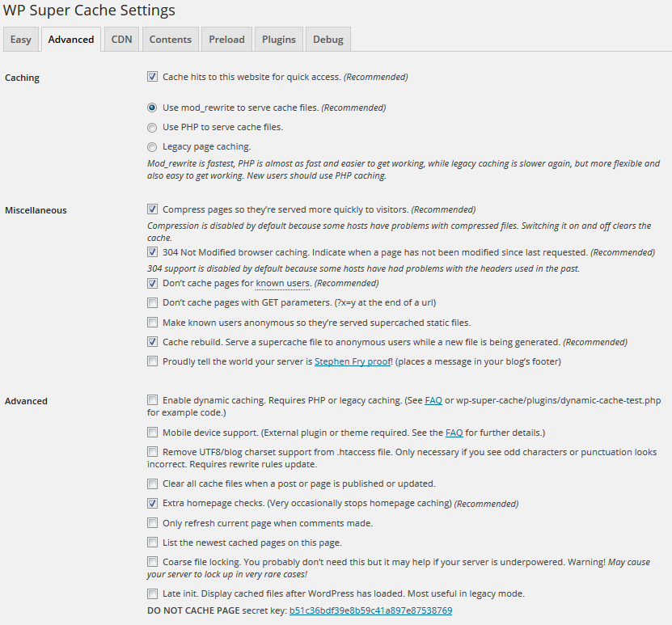Disable Compress pages checkbox
This screenshot has height=625, width=672.
[x=152, y=209]
